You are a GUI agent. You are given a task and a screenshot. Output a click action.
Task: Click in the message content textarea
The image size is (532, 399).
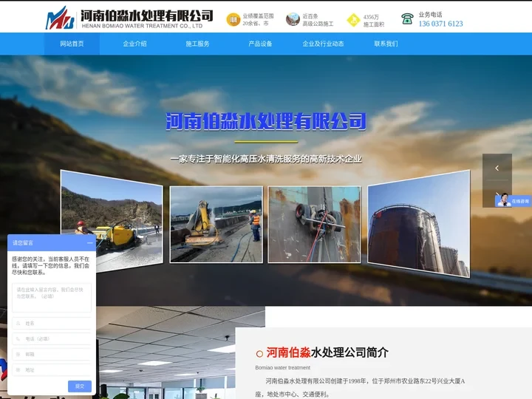point(52,298)
